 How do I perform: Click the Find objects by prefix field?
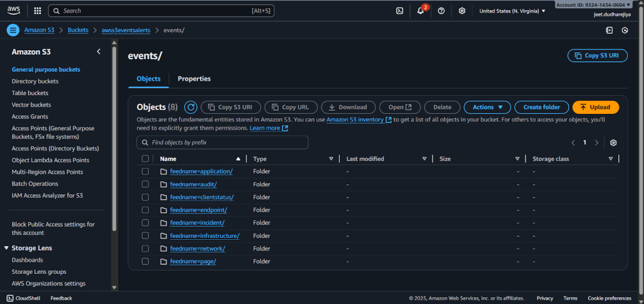tap(222, 142)
